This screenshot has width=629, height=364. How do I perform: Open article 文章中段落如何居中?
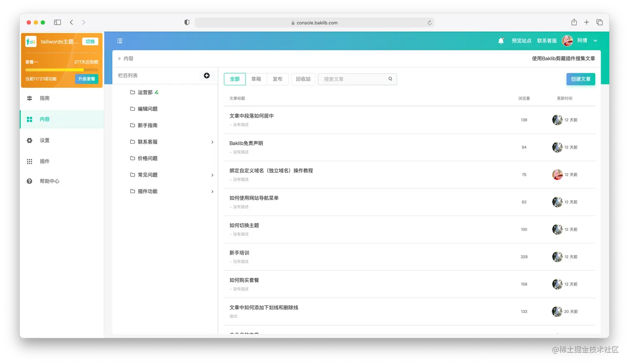tap(251, 116)
